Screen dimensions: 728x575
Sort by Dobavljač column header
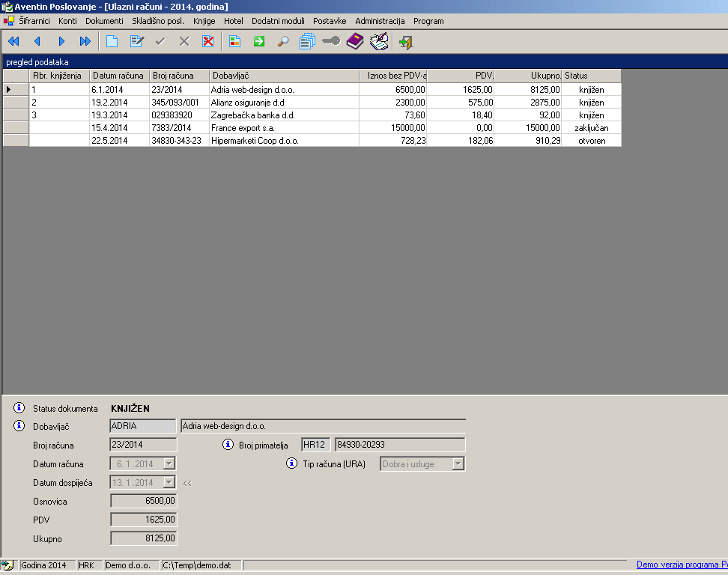pos(285,76)
